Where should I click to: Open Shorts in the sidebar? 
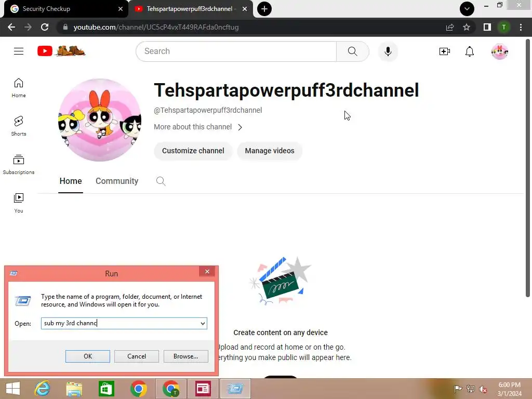click(19, 126)
